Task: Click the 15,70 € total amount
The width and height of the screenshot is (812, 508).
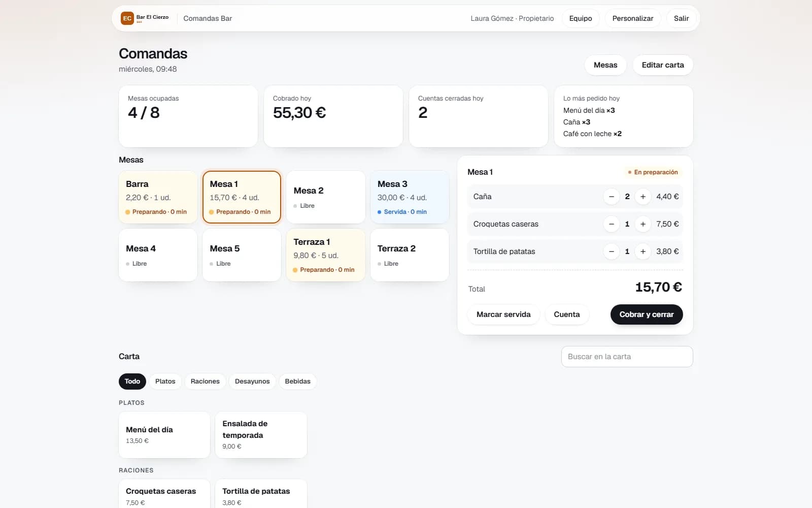Action: click(659, 287)
